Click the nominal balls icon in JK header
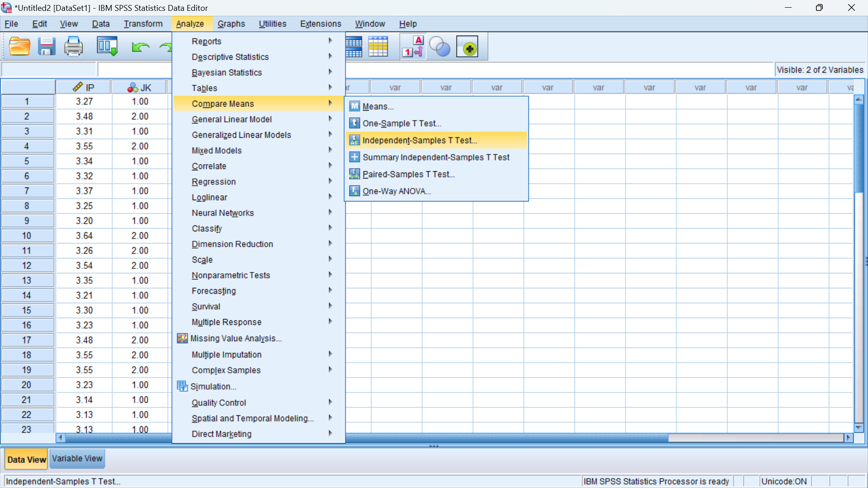868x488 pixels. point(133,87)
